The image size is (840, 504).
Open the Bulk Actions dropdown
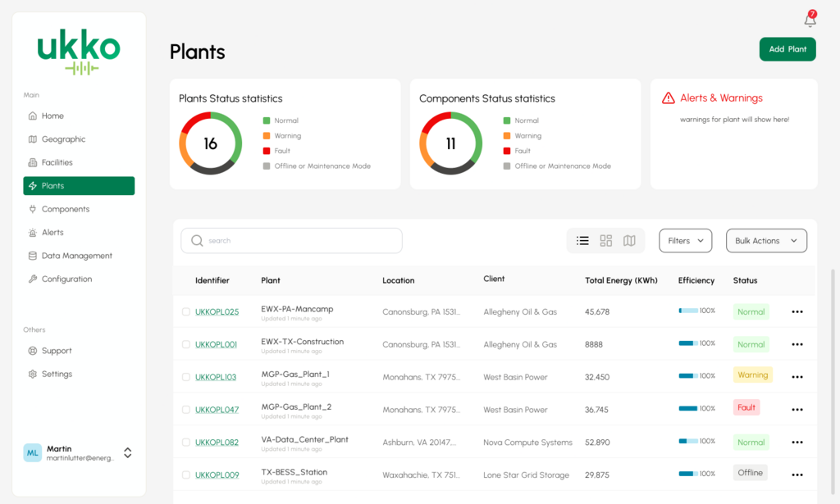(x=766, y=241)
